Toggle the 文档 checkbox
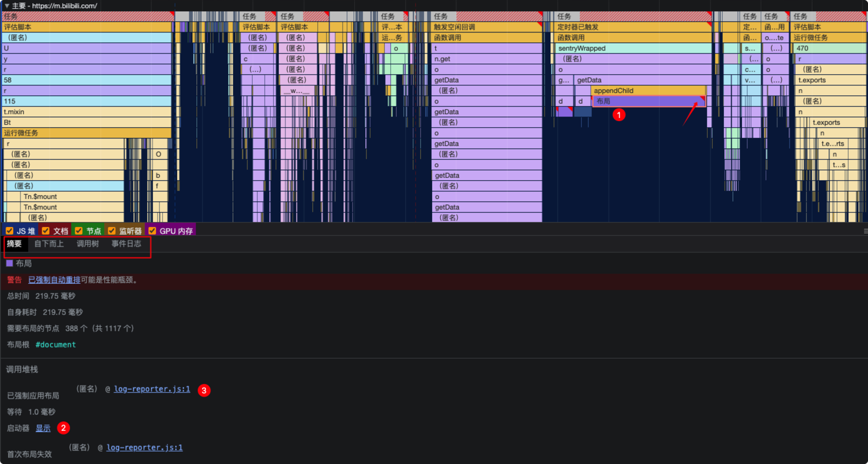This screenshot has width=868, height=464. tap(46, 231)
